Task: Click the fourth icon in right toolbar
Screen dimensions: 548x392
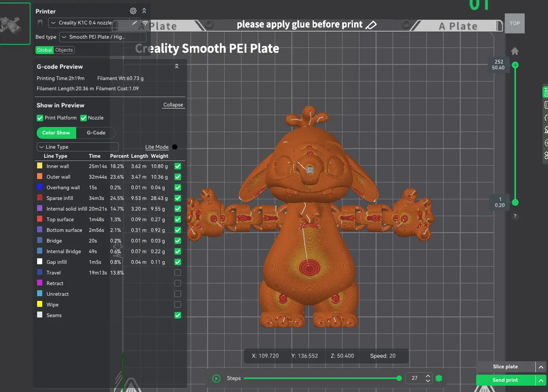Action: pos(546,130)
